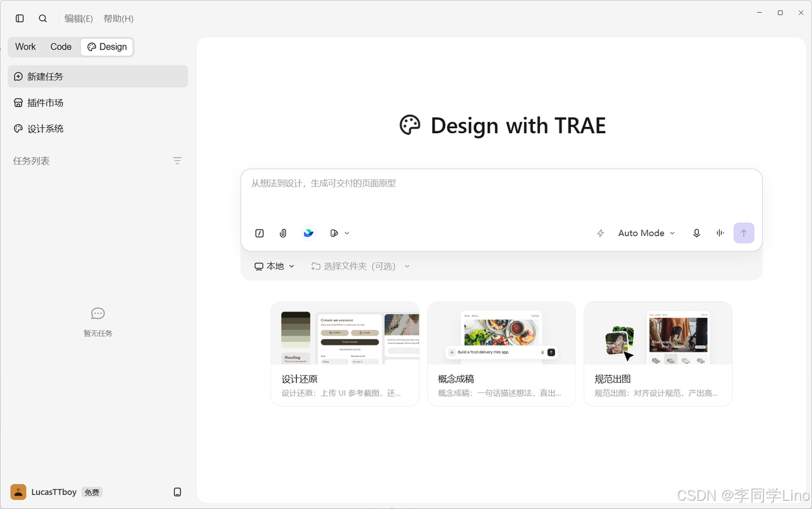The image size is (812, 509).
Task: Open the 设计系统 design system page
Action: [x=98, y=128]
